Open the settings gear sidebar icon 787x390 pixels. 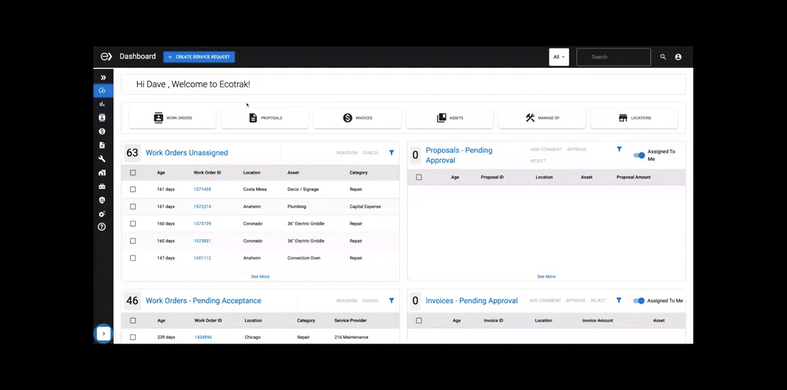point(102,214)
